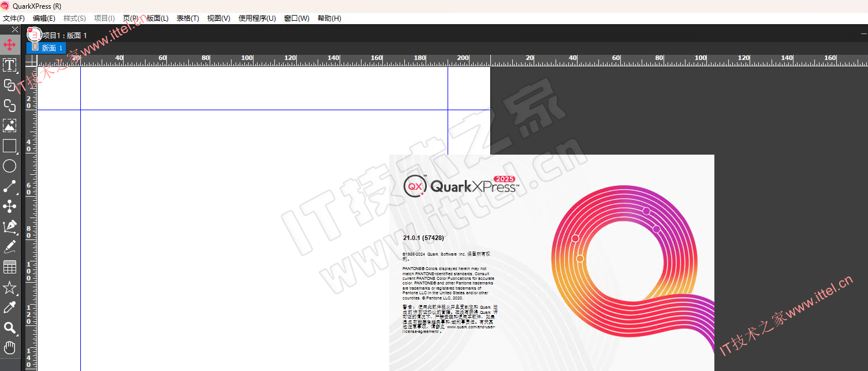Select the Eyedropper tool
This screenshot has height=371, width=868.
(x=9, y=308)
